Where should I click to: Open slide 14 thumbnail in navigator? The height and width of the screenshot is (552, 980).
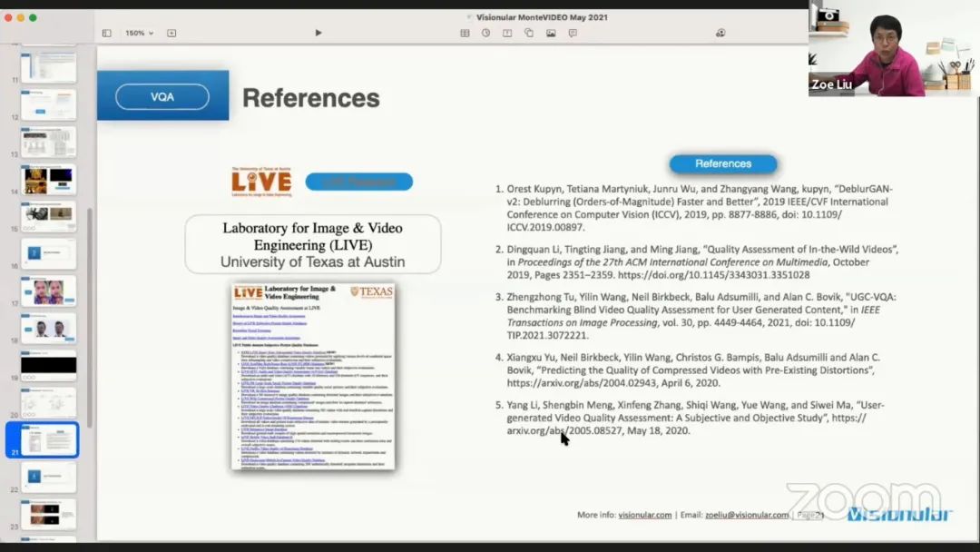click(x=48, y=179)
